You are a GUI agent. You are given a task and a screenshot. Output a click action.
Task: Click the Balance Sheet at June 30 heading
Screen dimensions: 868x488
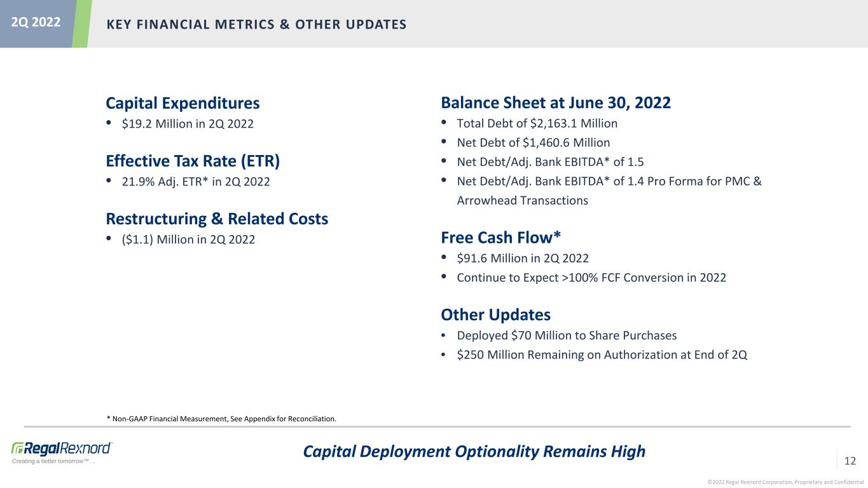pos(556,103)
